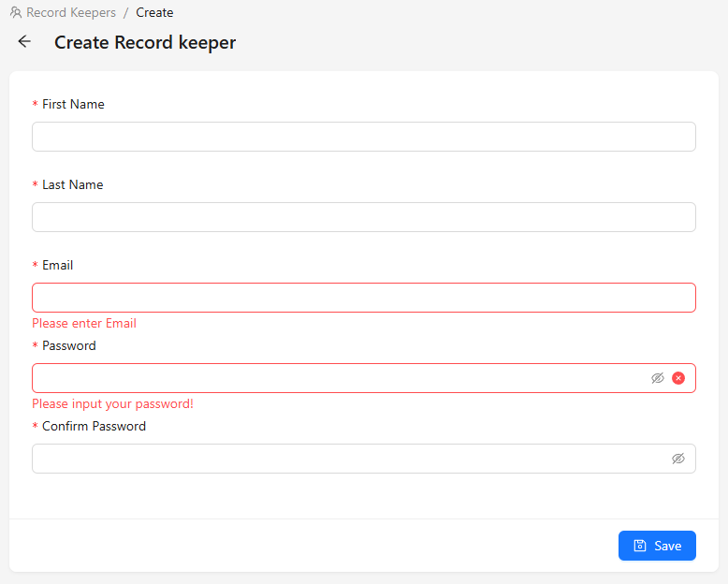This screenshot has width=728, height=584.
Task: Click the 'Please input your password!' error text
Action: point(112,404)
